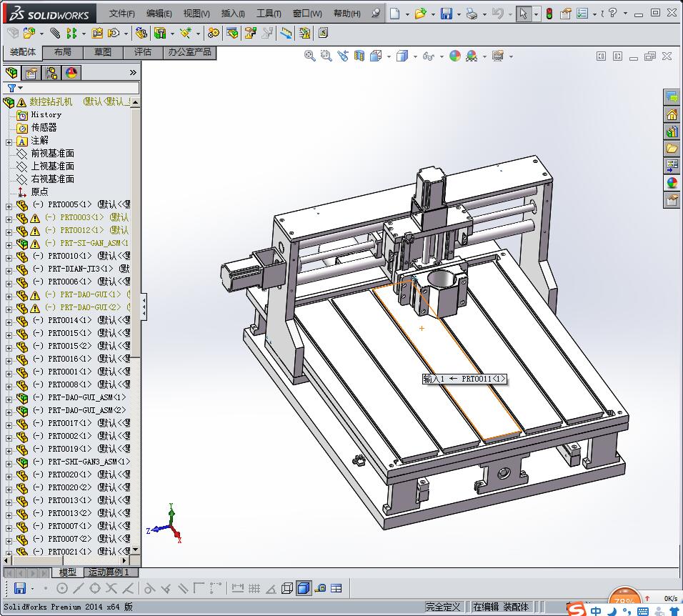Screen dimensions: 683x616
Task: Switch to the PropertyManager tab icon
Action: tap(31, 73)
